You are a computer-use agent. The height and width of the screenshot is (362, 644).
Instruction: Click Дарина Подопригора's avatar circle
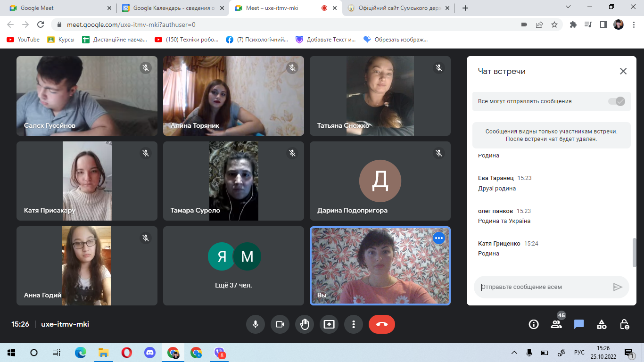(380, 181)
